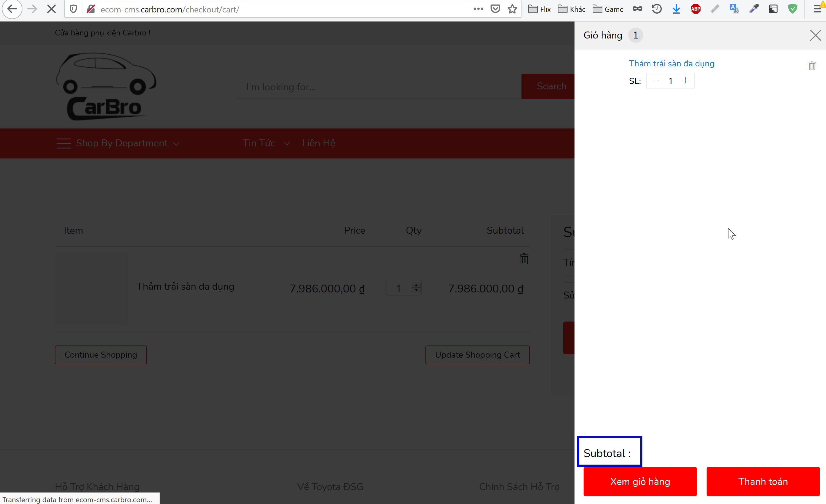Open the Thảm trải sàn đa dụng link
The width and height of the screenshot is (826, 504).
pos(671,63)
